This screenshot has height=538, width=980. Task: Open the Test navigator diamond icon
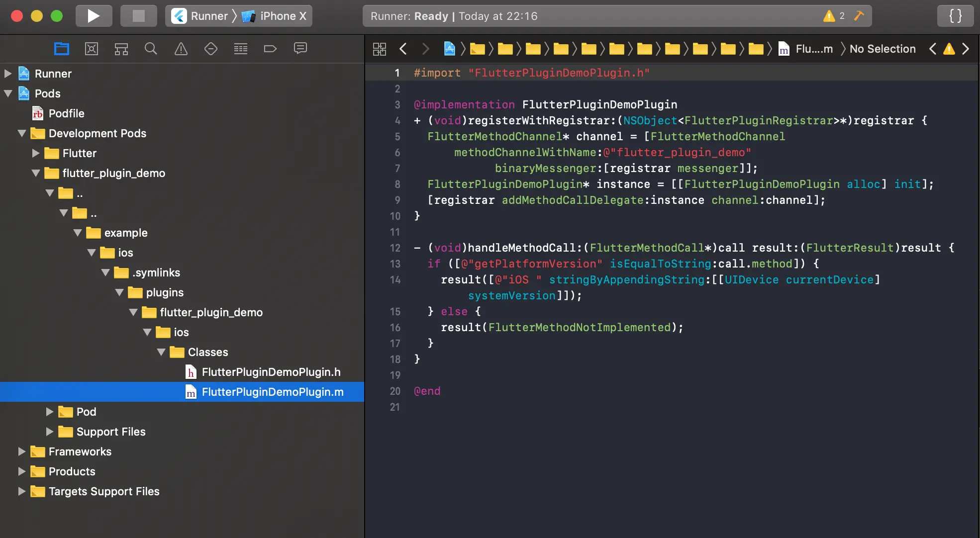(x=211, y=49)
